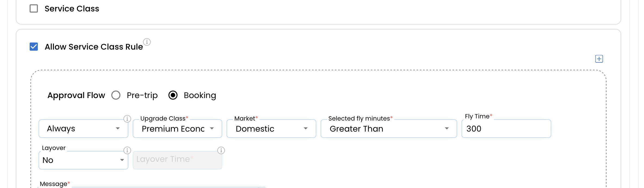The width and height of the screenshot is (644, 188).
Task: Click info icon beside Allow Service Class Rule
Action: click(x=147, y=42)
